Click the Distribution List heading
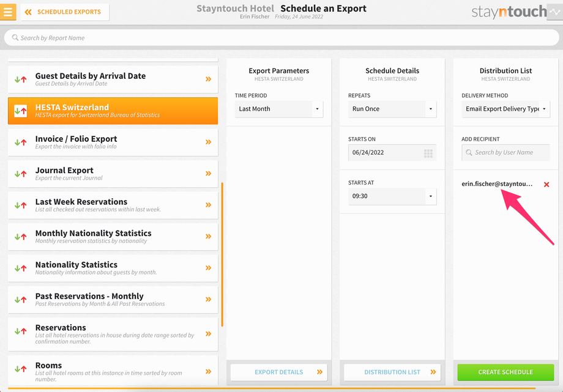The width and height of the screenshot is (563, 392). [505, 71]
